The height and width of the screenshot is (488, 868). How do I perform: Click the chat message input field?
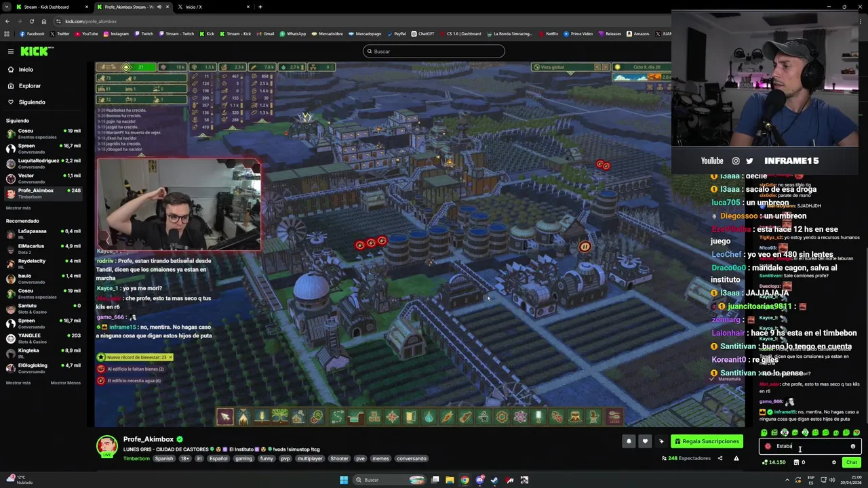click(x=810, y=447)
